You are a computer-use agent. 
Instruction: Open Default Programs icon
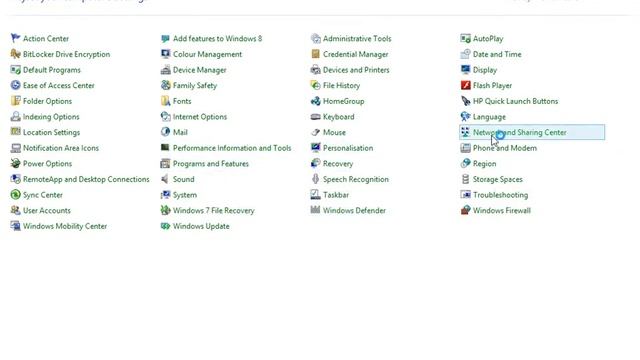click(16, 70)
